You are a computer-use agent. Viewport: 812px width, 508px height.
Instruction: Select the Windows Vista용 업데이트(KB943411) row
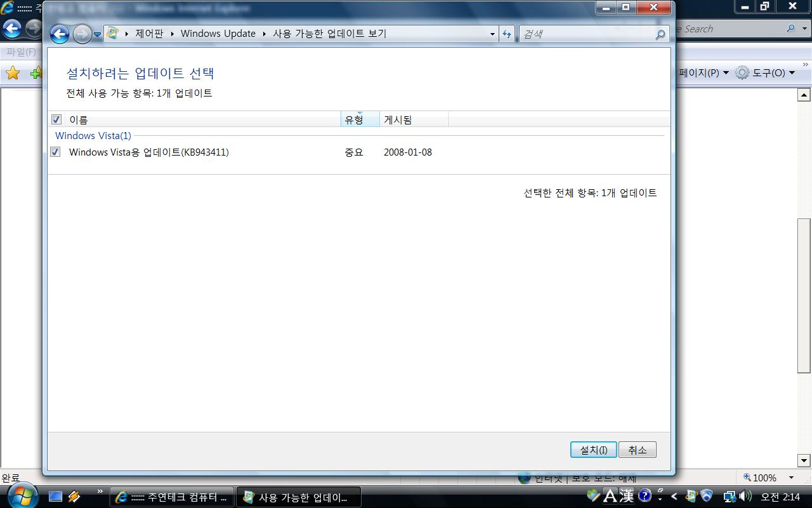pos(359,152)
